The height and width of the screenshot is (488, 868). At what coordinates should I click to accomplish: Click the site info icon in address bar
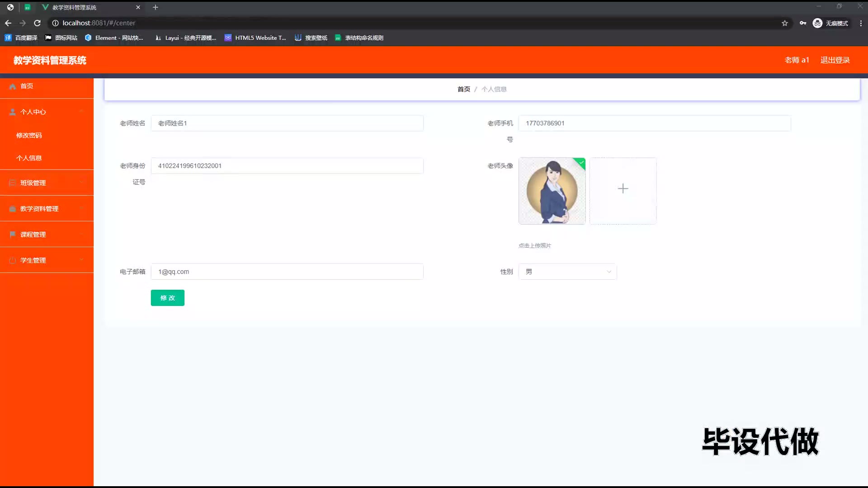pos(55,23)
